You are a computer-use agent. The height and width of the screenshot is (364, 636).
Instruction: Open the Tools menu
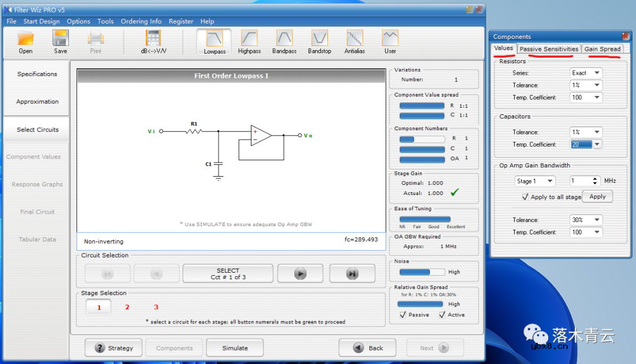105,21
